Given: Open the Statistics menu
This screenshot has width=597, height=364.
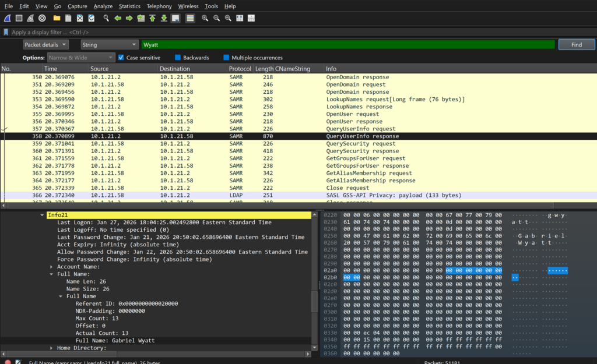Looking at the screenshot, I should click(129, 6).
